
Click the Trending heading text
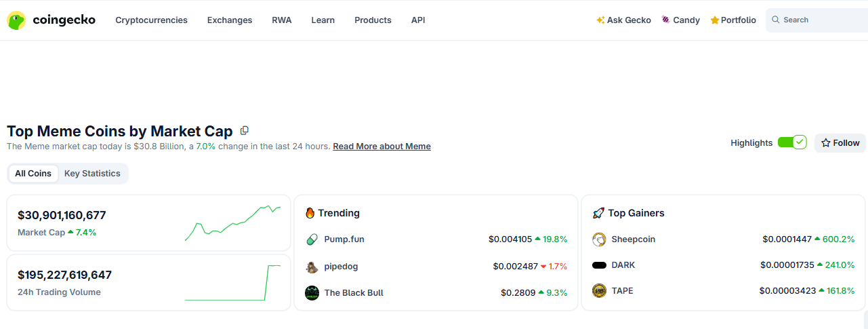pos(339,213)
